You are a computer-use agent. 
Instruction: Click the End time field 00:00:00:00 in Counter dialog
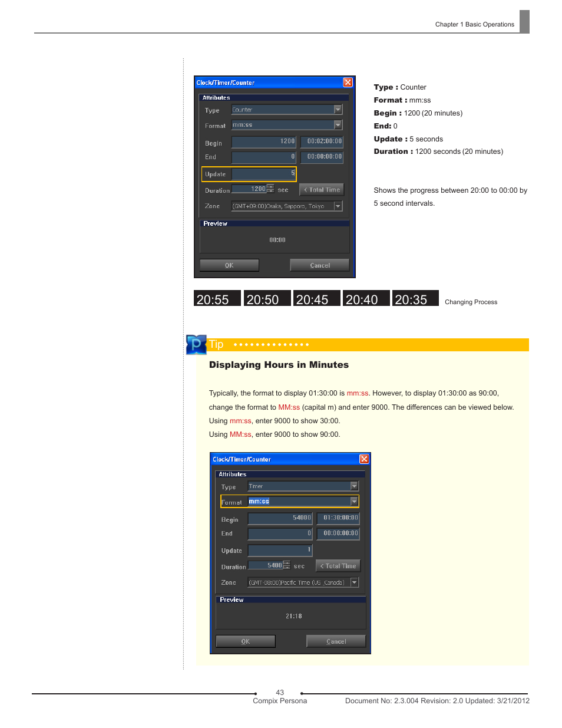click(x=322, y=157)
